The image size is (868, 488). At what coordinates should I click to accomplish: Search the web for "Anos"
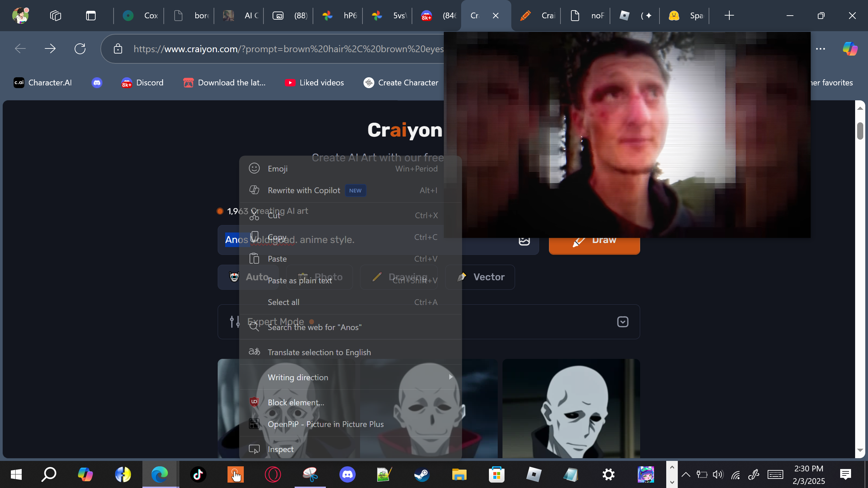click(351, 327)
